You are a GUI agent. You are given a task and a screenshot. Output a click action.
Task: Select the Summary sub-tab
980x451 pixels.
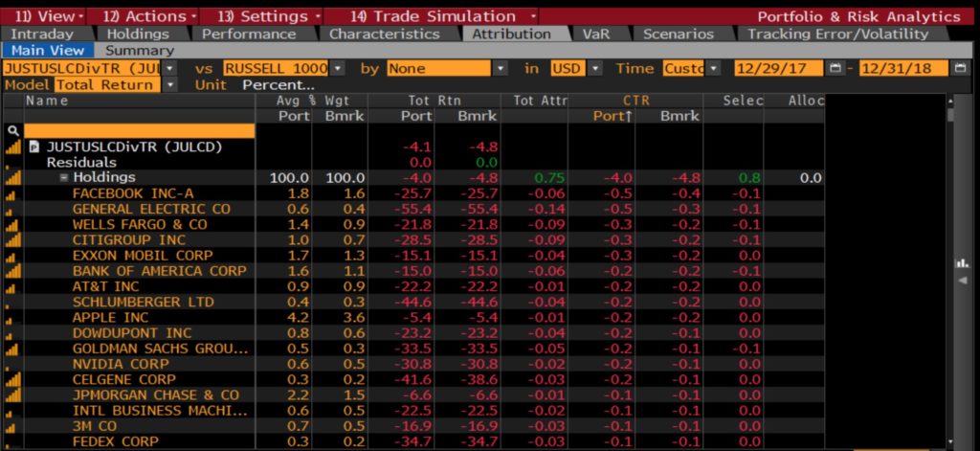coord(140,51)
